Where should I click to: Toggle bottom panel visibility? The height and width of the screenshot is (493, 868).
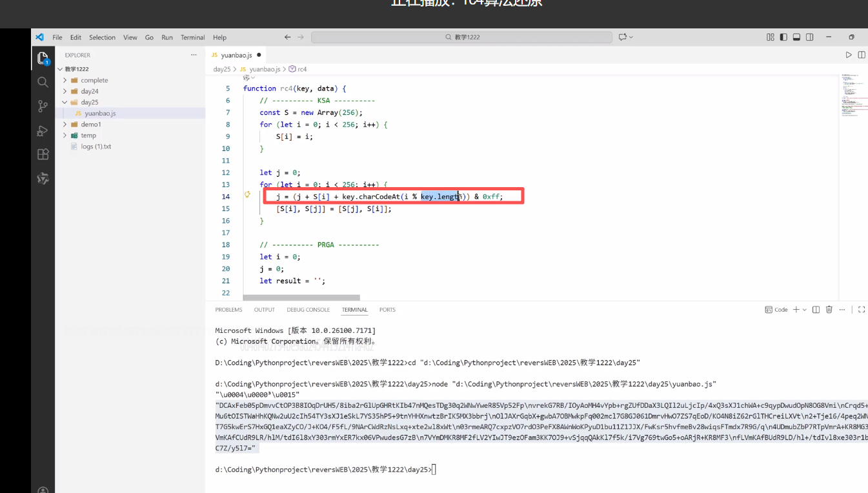796,37
